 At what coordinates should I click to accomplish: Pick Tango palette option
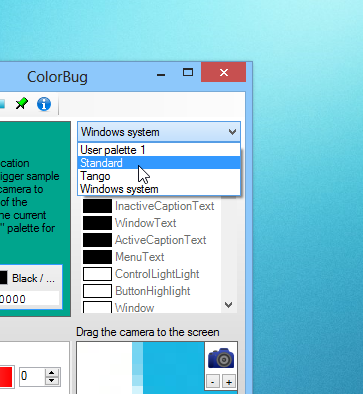159,176
